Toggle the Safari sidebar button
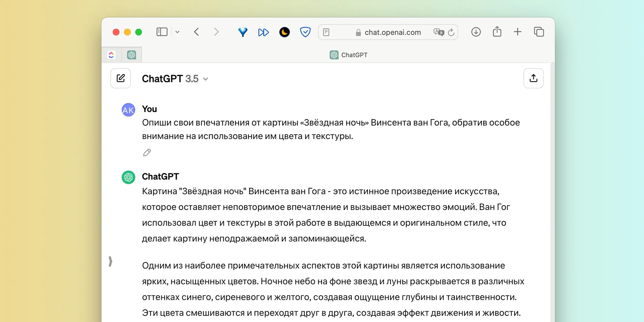The width and height of the screenshot is (644, 322). (x=162, y=32)
